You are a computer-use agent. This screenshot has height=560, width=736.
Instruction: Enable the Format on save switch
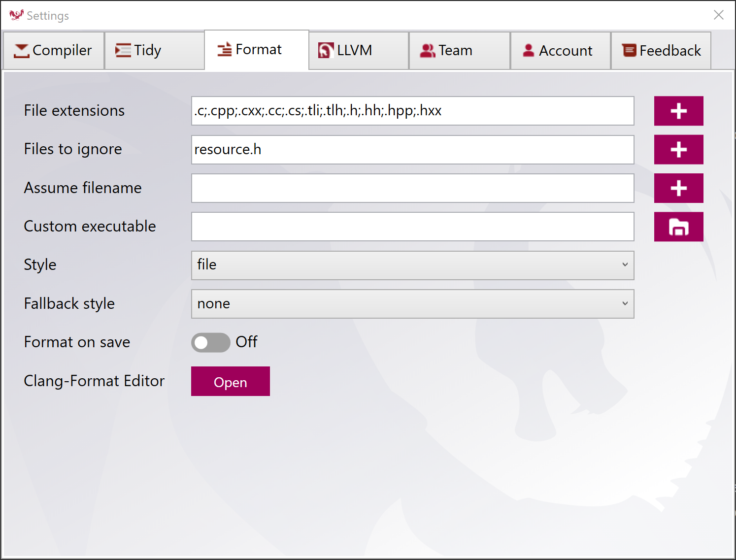click(210, 342)
